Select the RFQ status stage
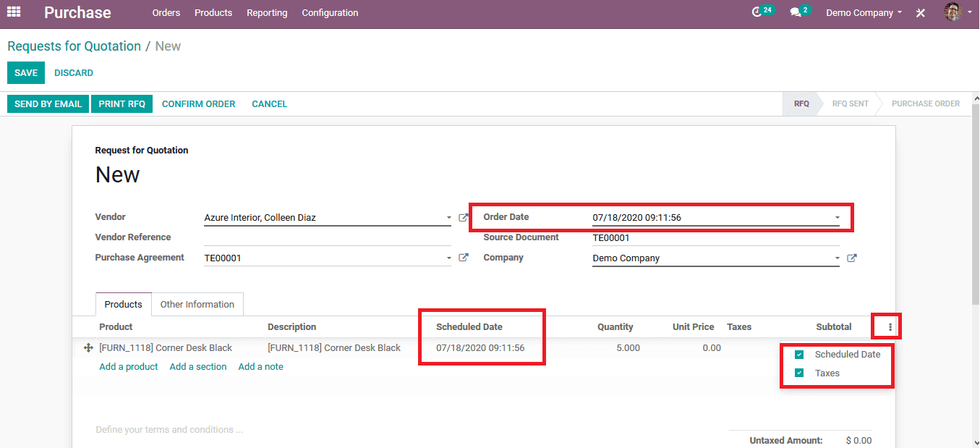 tap(801, 104)
